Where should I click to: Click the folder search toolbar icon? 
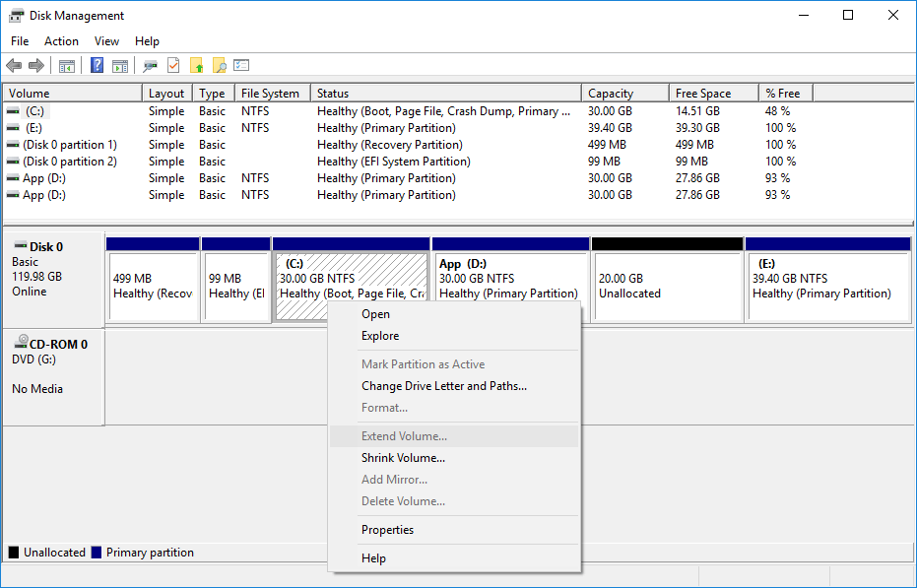(x=219, y=65)
